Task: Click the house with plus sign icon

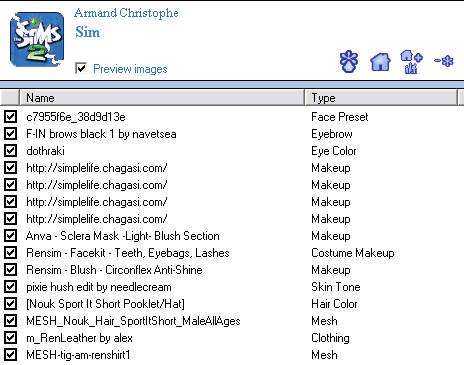Action: click(411, 62)
